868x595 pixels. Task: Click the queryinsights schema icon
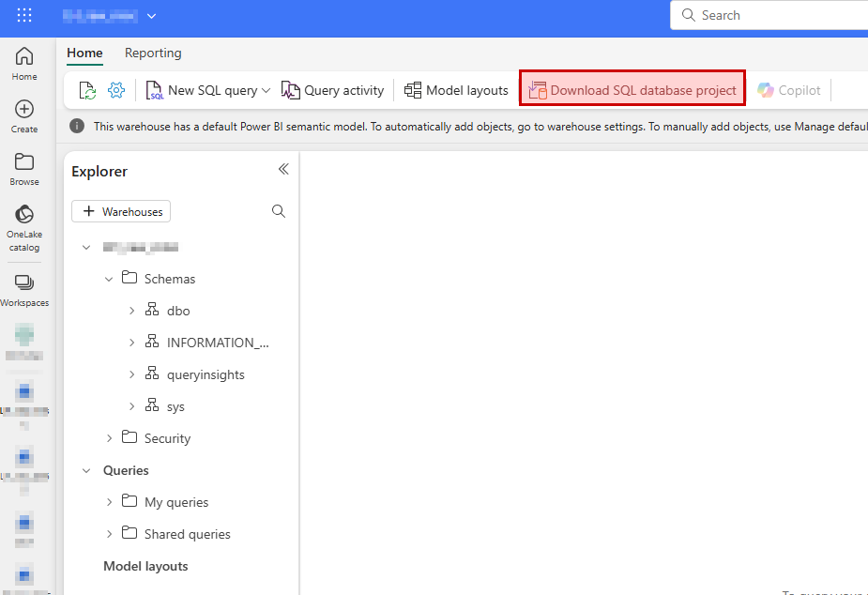[x=152, y=374]
